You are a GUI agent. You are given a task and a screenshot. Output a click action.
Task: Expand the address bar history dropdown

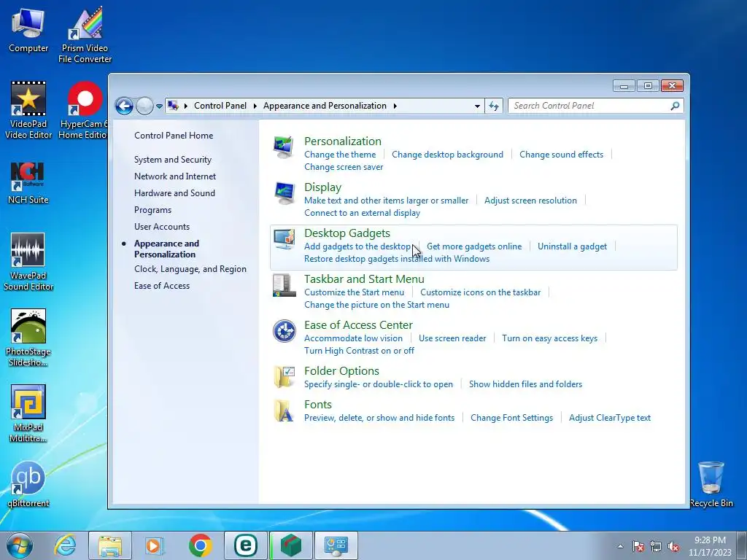tap(477, 106)
